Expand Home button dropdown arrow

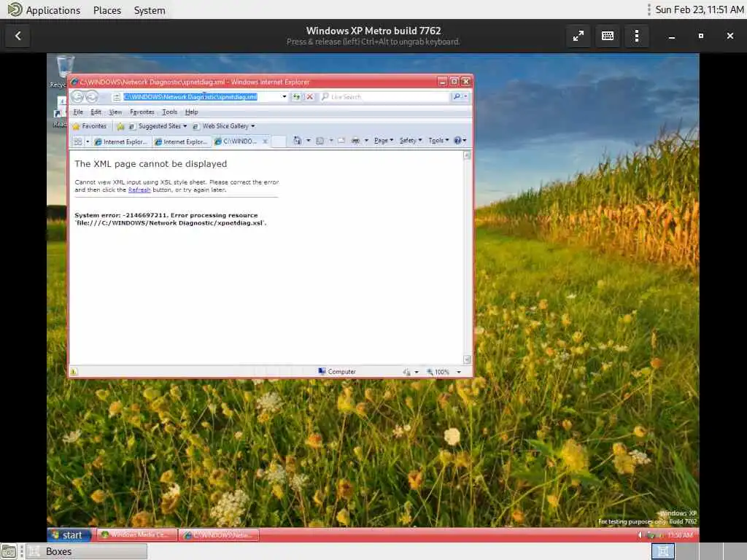pos(309,141)
